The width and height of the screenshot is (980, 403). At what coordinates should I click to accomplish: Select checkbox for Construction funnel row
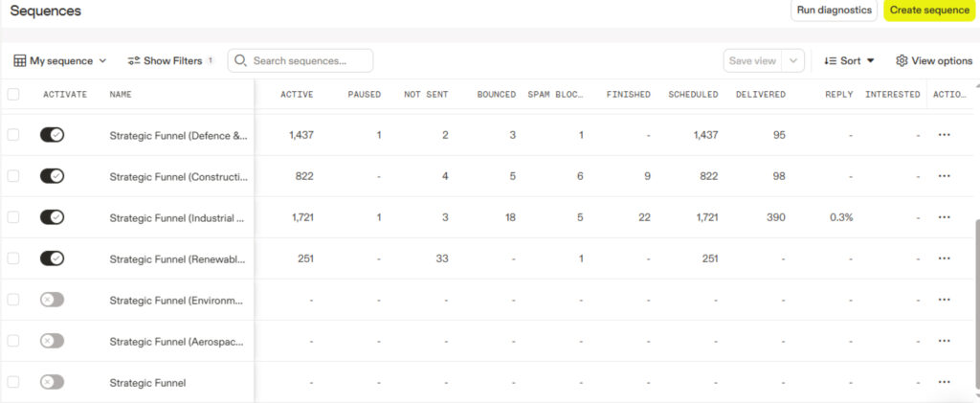coord(13,176)
